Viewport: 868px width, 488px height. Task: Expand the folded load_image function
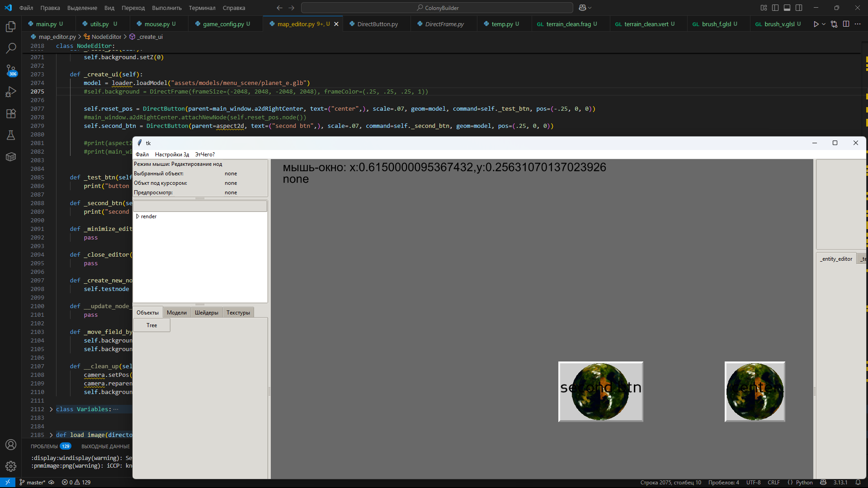click(51, 435)
